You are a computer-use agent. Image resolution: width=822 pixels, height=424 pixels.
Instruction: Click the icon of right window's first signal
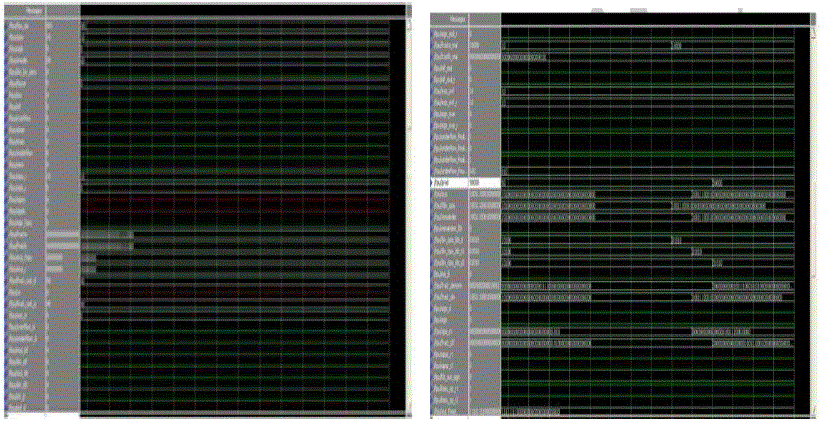(434, 33)
